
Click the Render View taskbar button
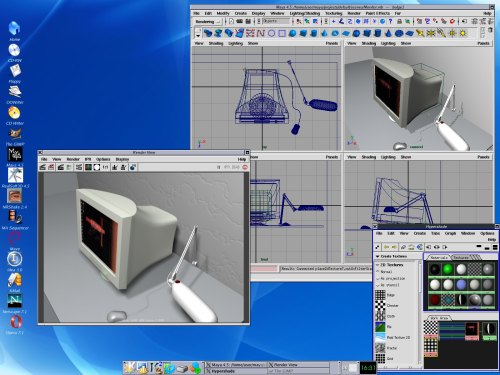point(299,365)
